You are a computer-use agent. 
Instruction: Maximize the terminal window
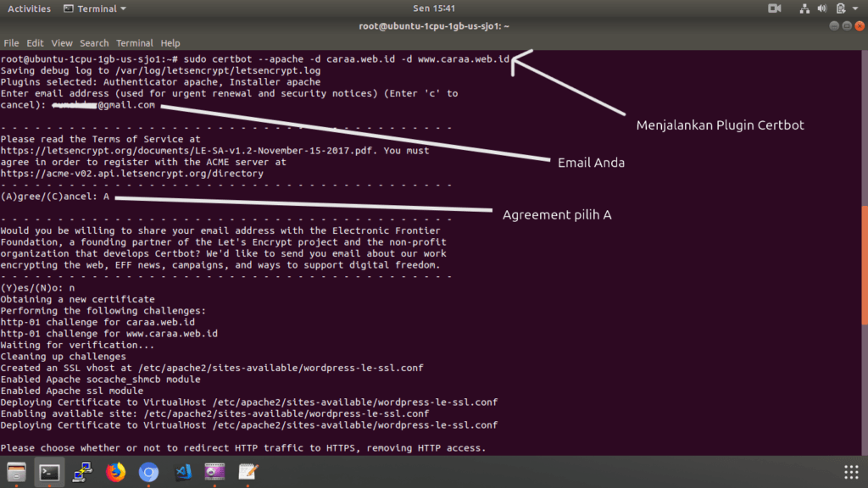847,26
